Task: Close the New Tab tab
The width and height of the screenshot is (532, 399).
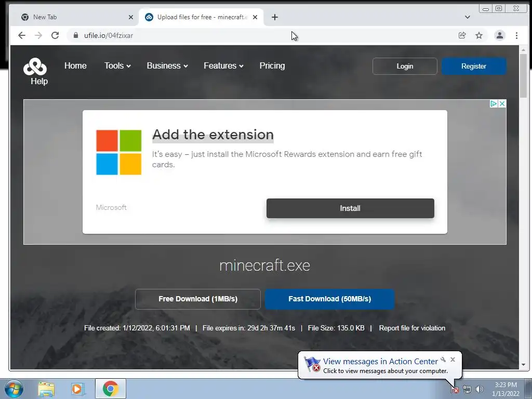Action: (x=130, y=17)
